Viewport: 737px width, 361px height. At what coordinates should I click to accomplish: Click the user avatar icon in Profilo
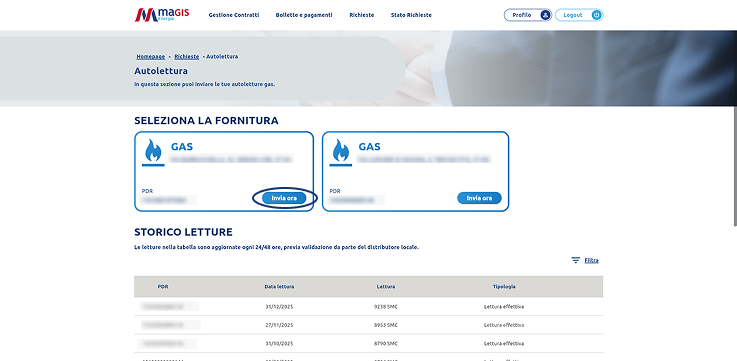(545, 15)
